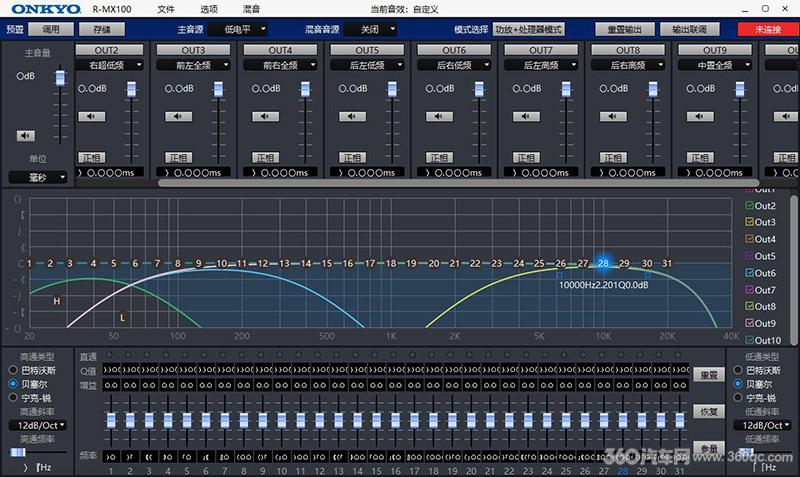Open the 高通斜率 12dB/Oct dropdown

point(38,425)
